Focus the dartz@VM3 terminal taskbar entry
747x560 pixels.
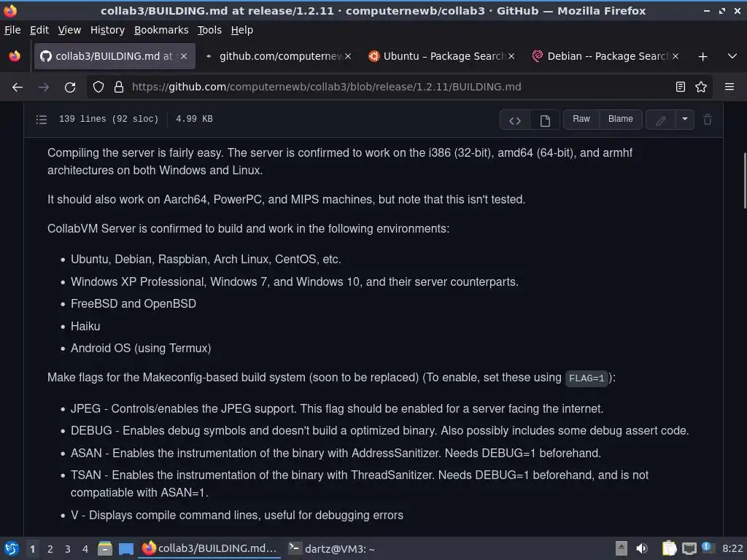click(332, 548)
